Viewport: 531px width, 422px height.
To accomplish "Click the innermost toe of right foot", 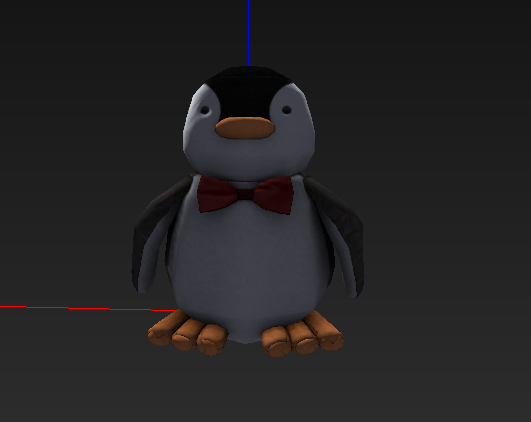I will pos(276,341).
